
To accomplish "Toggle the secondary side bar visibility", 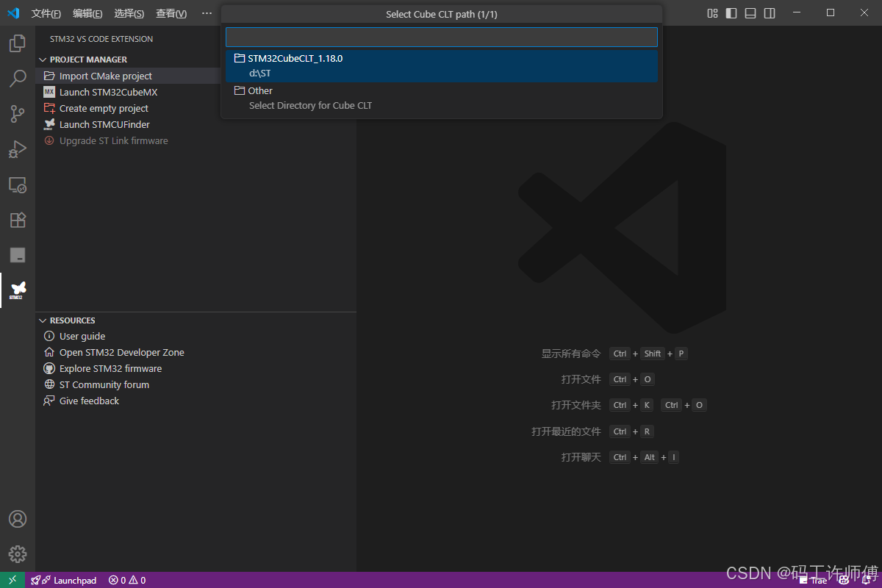I will tap(770, 13).
